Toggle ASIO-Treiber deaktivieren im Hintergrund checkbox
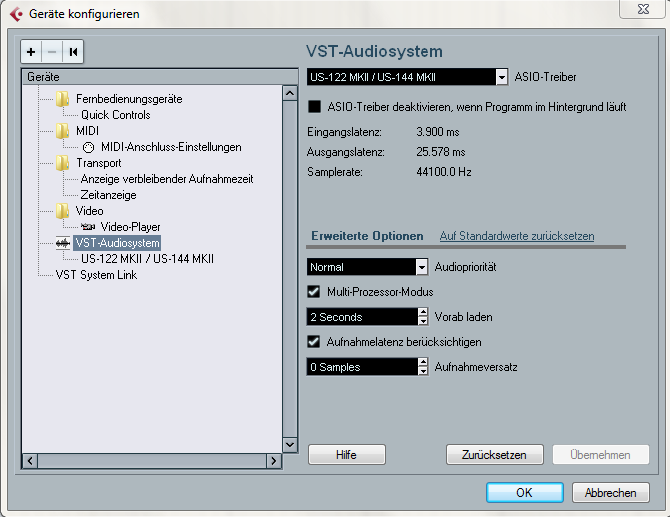 point(314,106)
